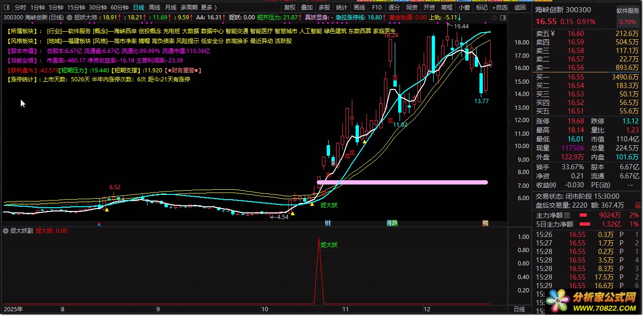Click the diamond icon above the chart

point(494,18)
